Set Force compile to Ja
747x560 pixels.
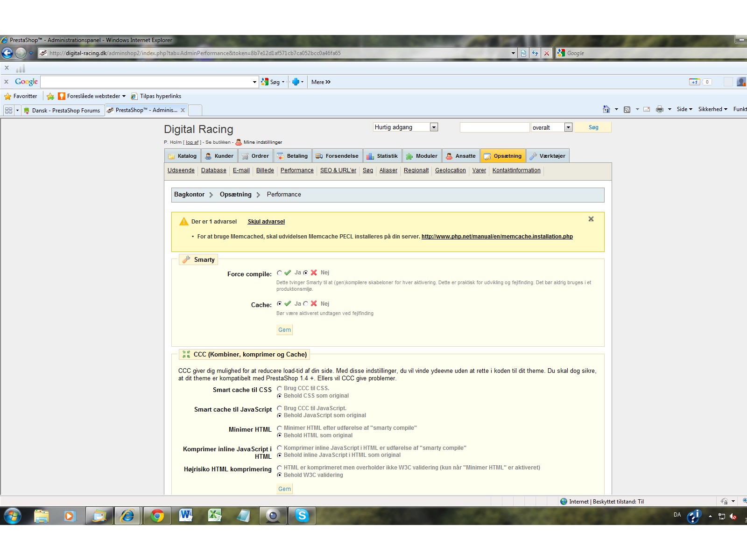point(279,273)
